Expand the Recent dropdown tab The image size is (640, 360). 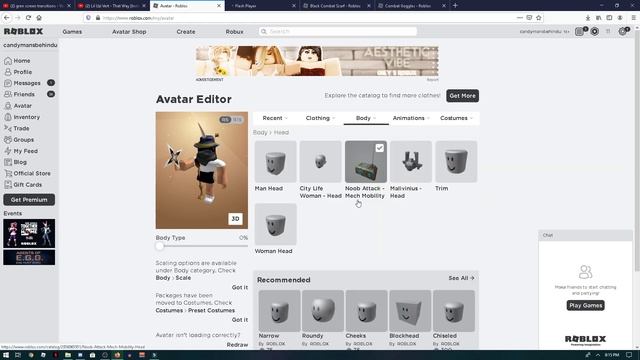(x=275, y=118)
